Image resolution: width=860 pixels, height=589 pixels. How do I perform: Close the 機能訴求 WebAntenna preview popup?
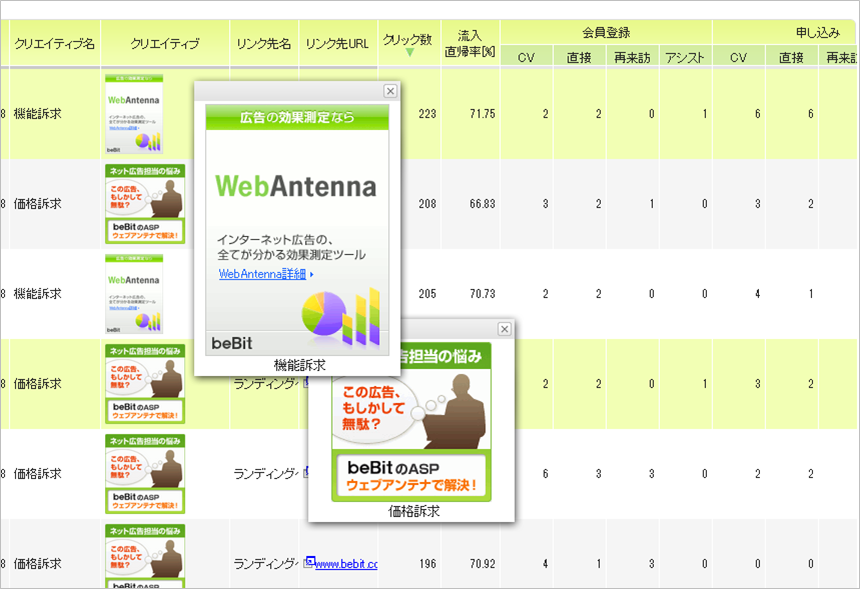click(390, 91)
